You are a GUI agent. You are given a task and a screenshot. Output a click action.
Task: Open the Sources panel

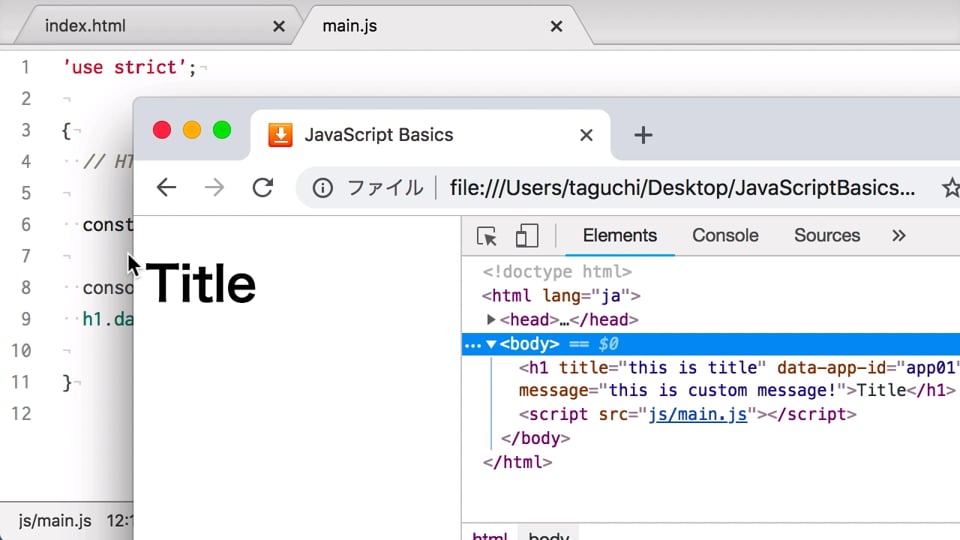(x=827, y=236)
